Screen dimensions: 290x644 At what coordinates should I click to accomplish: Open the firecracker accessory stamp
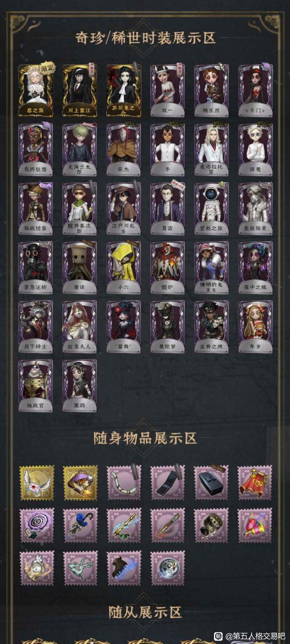[255, 525]
